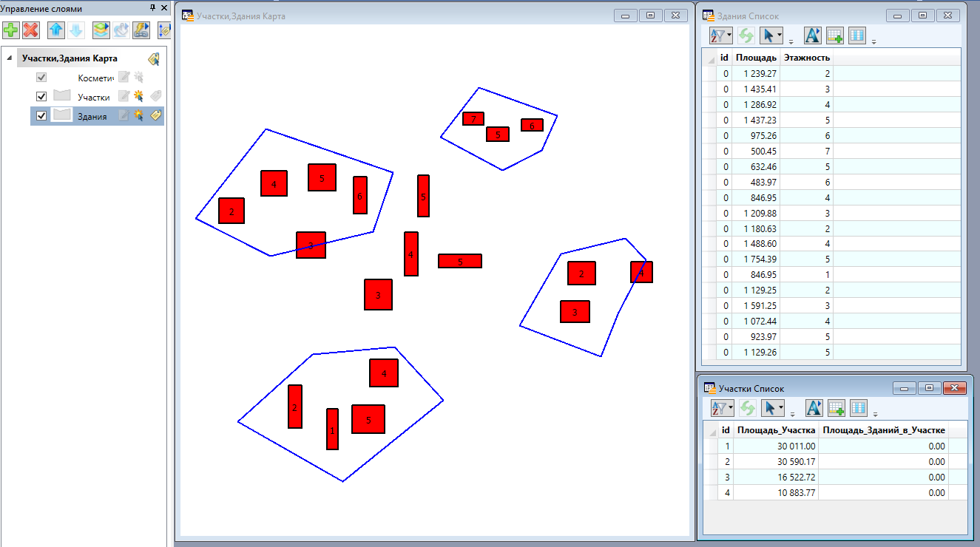This screenshot has width=980, height=547.
Task: Click the refresh icon in Здания Список toolbar
Action: (x=745, y=35)
